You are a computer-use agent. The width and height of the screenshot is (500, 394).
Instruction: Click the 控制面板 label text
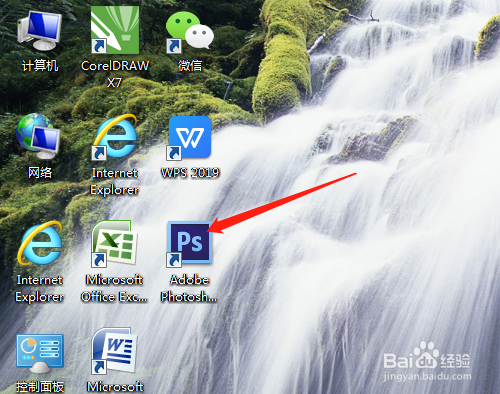click(x=40, y=387)
